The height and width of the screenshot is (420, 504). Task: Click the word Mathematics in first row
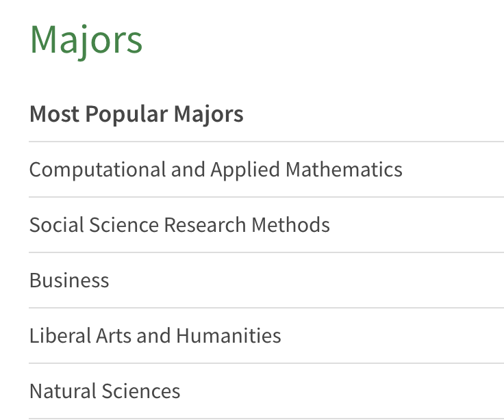coord(344,169)
